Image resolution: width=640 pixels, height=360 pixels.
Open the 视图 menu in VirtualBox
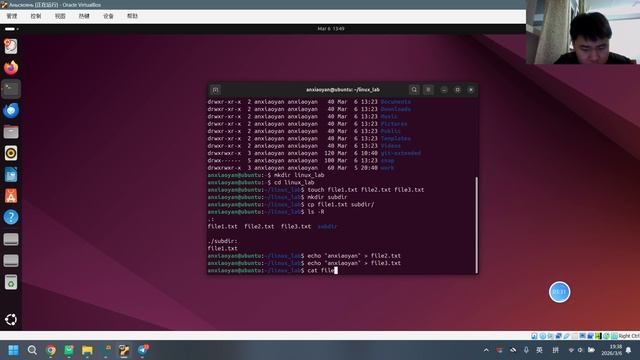[x=60, y=16]
